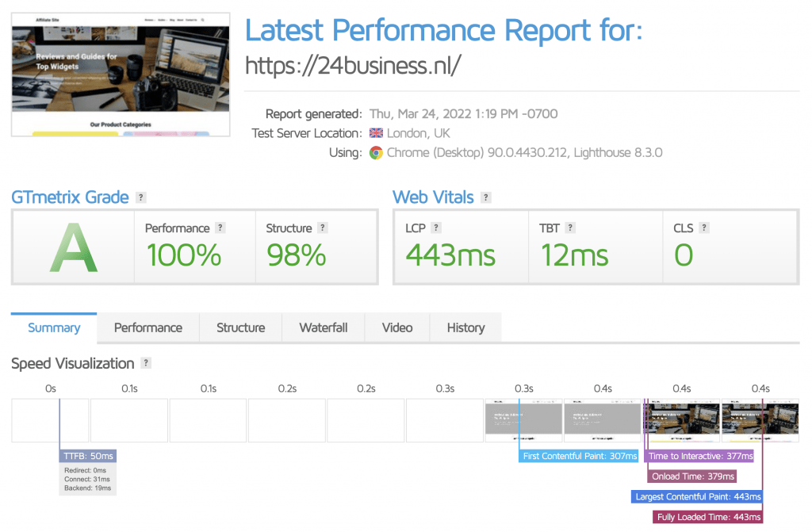812x532 pixels.
Task: Go to the Video tab
Action: coord(397,327)
